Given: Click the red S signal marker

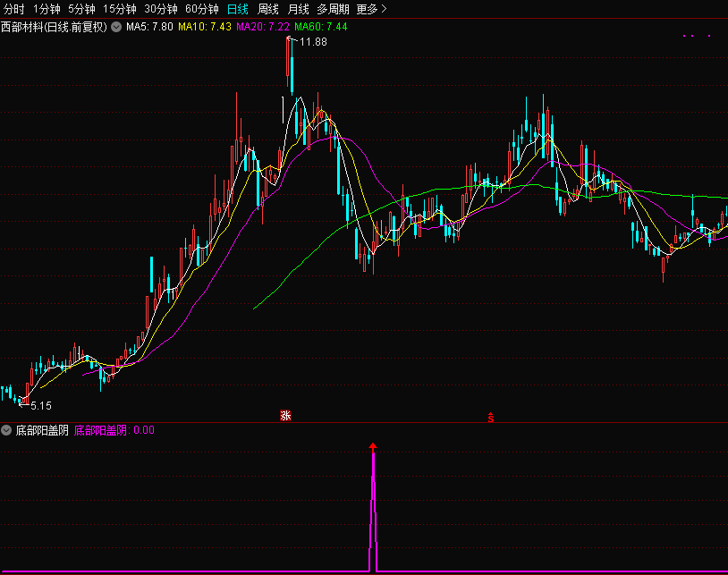Looking at the screenshot, I should click(x=491, y=418).
